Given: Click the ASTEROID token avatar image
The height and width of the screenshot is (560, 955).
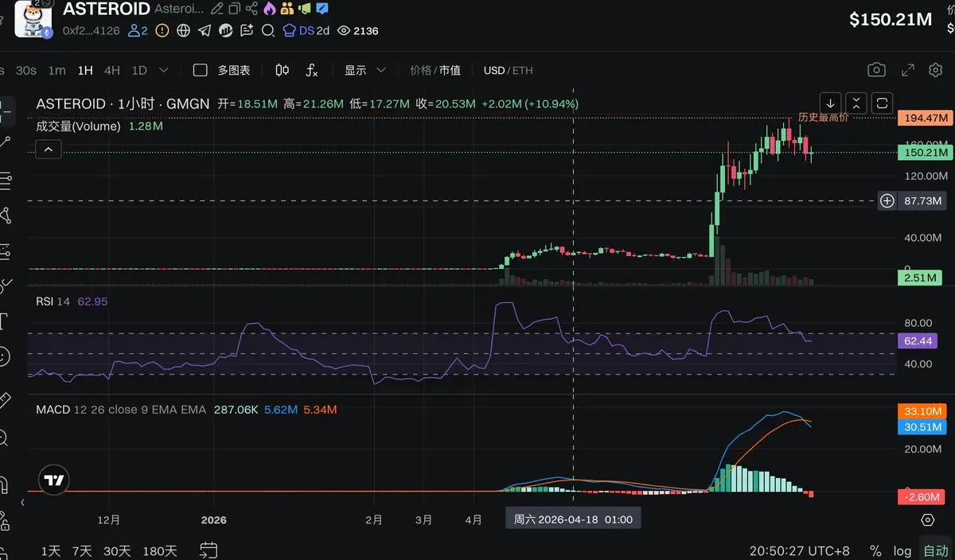Looking at the screenshot, I should [x=33, y=19].
